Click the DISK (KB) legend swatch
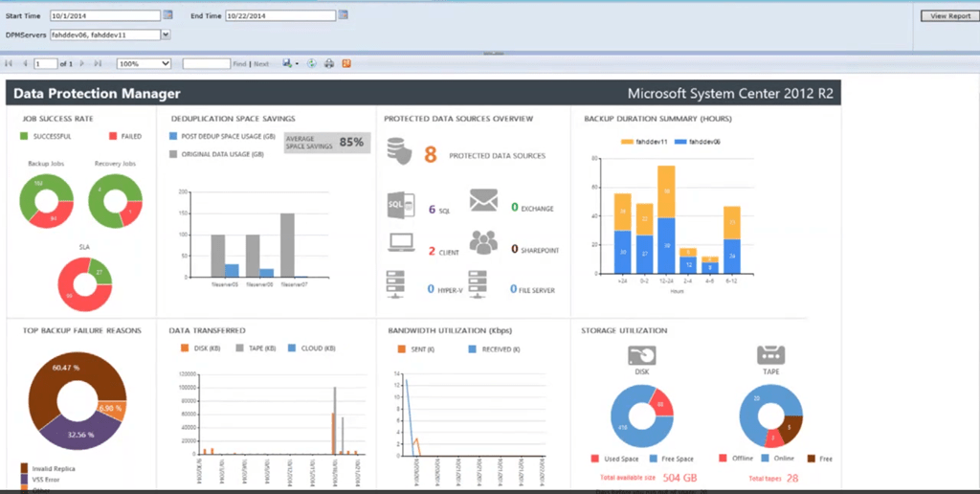This screenshot has width=980, height=494. 185,348
